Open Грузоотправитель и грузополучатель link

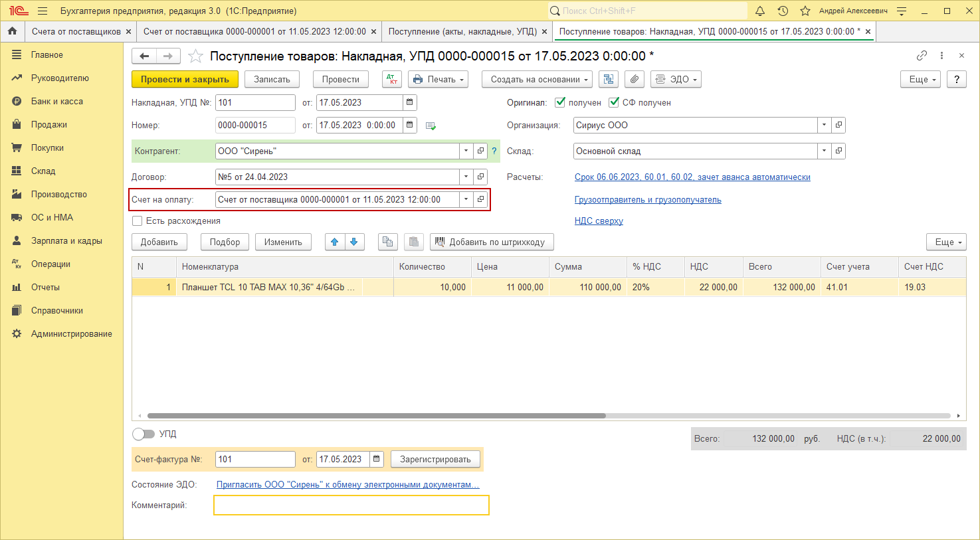[x=648, y=199]
